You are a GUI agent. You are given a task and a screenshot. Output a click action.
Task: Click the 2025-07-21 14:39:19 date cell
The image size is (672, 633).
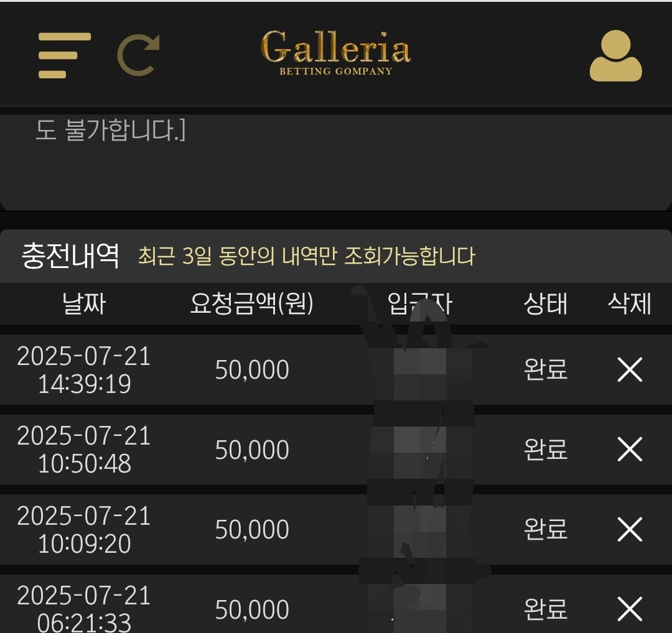pyautogui.click(x=84, y=369)
